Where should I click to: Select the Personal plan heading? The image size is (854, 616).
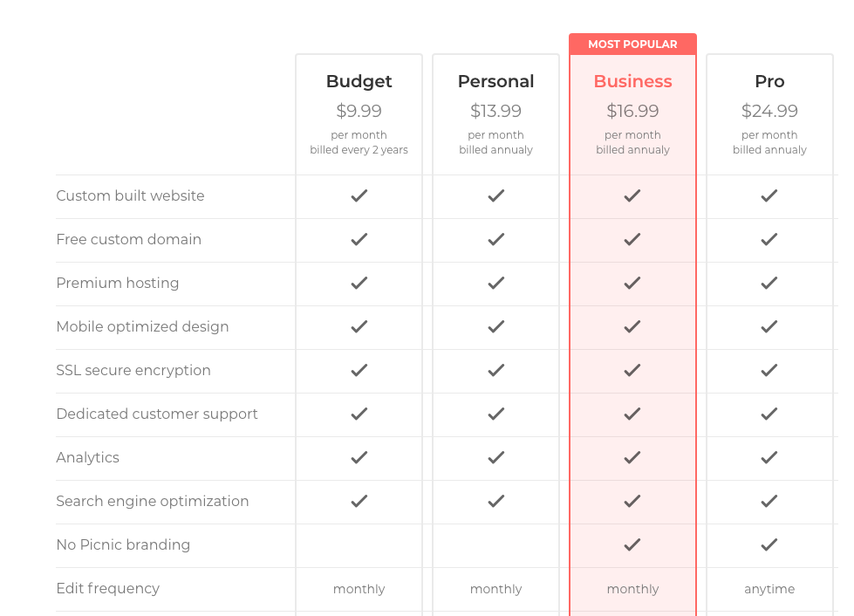(x=495, y=81)
